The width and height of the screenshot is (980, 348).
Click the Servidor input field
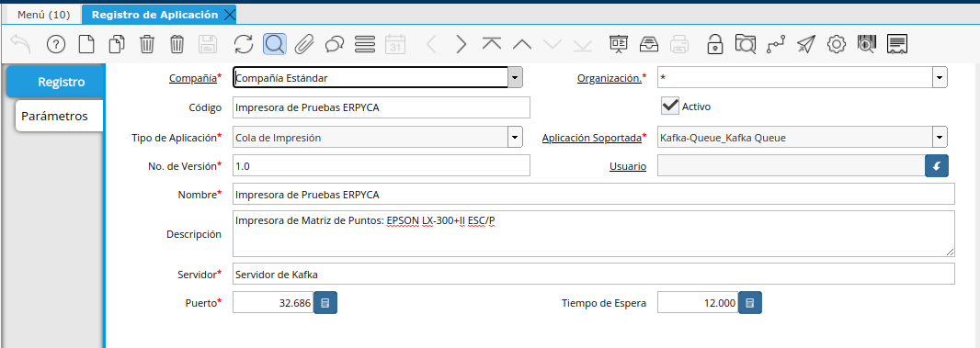[x=594, y=274]
